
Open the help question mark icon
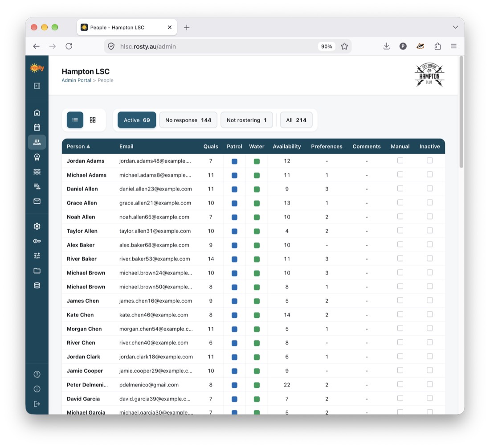(x=37, y=374)
